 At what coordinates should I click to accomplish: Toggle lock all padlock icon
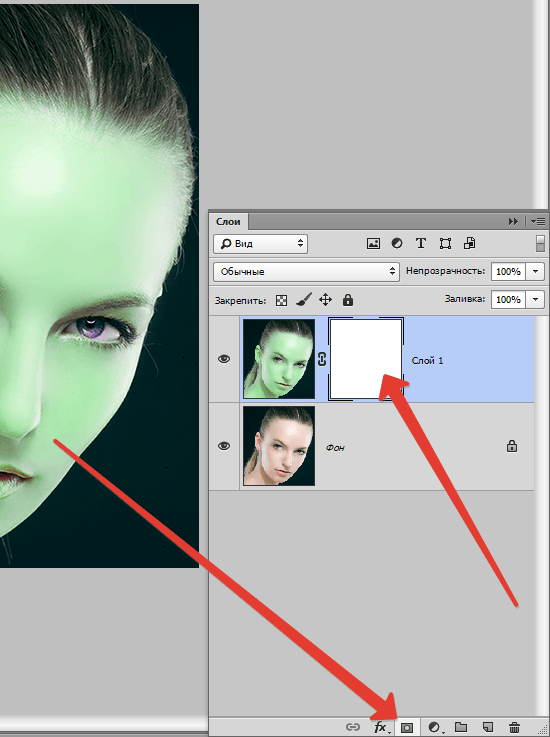point(348,300)
